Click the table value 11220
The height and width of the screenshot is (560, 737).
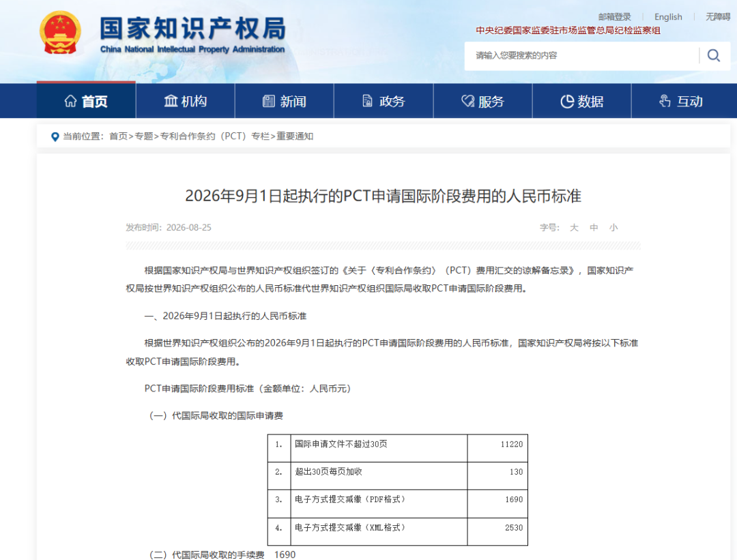(512, 445)
